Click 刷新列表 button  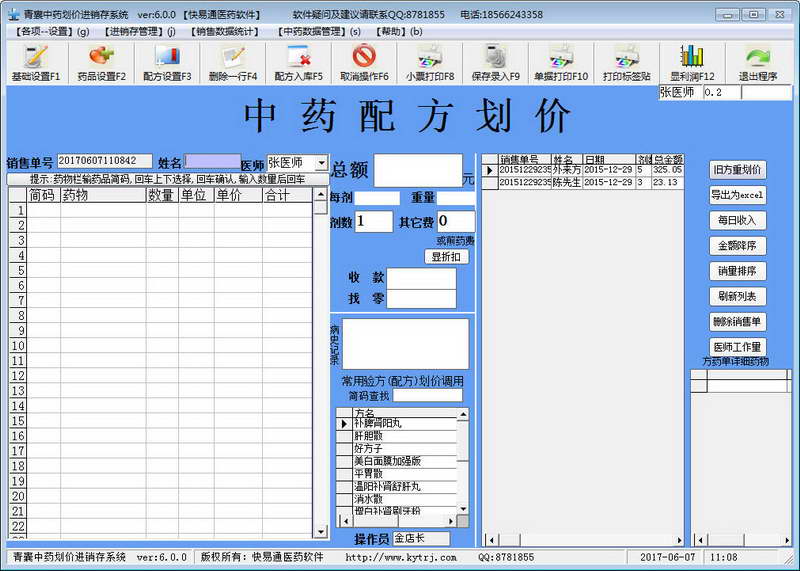[x=737, y=296]
